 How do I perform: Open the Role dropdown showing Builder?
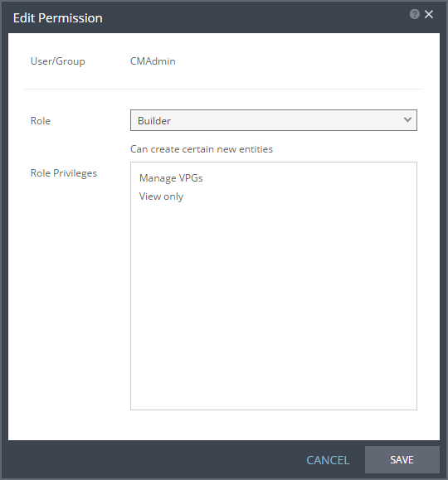tap(273, 120)
